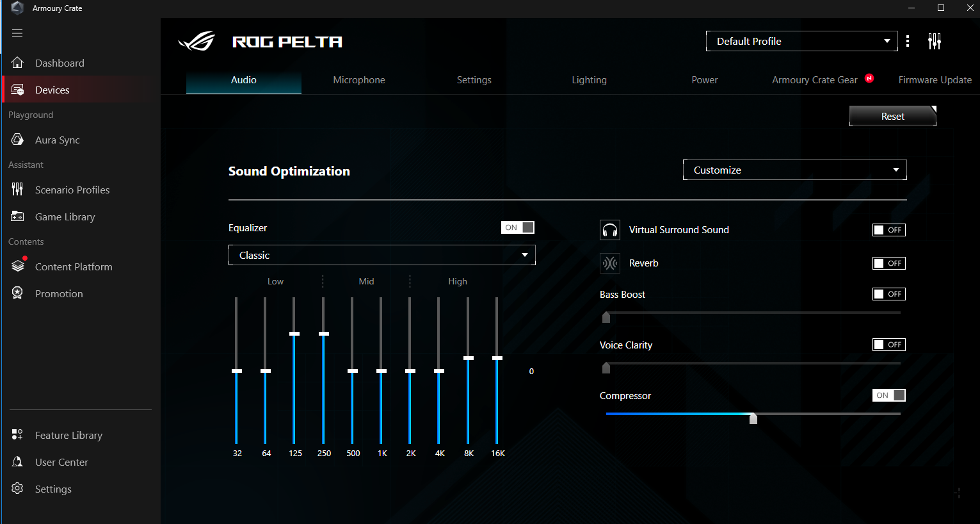Click the ROG logo in header
The image size is (980, 524).
[x=197, y=42]
